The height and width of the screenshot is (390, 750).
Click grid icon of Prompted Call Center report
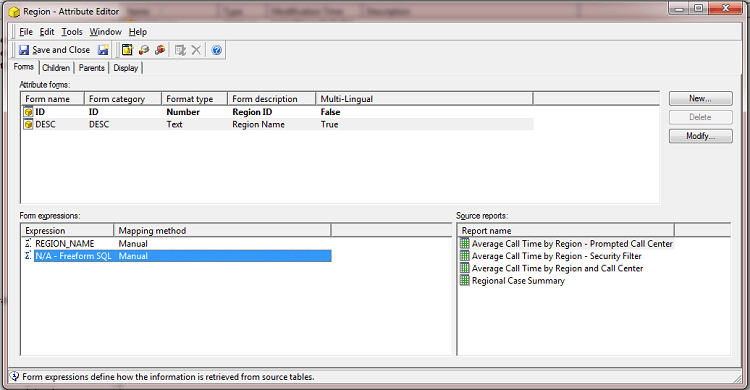coord(464,244)
